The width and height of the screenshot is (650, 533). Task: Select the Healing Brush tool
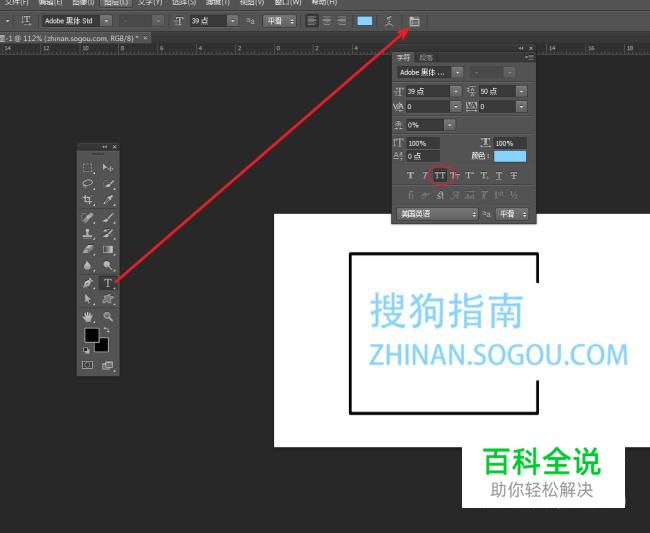[87, 217]
